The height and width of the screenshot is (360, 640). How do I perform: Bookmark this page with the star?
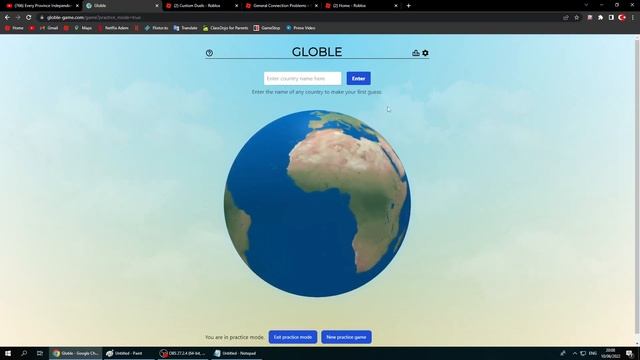576,18
